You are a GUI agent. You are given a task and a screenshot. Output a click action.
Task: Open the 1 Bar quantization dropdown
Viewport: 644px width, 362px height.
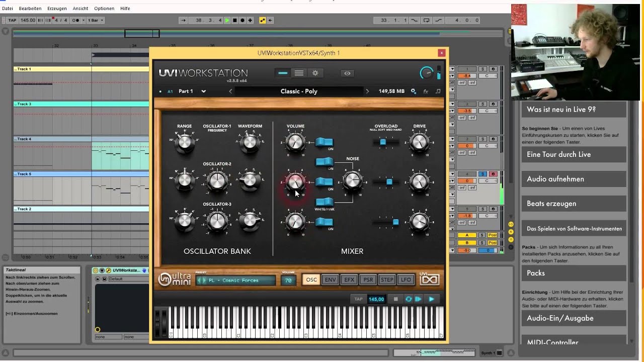click(96, 20)
